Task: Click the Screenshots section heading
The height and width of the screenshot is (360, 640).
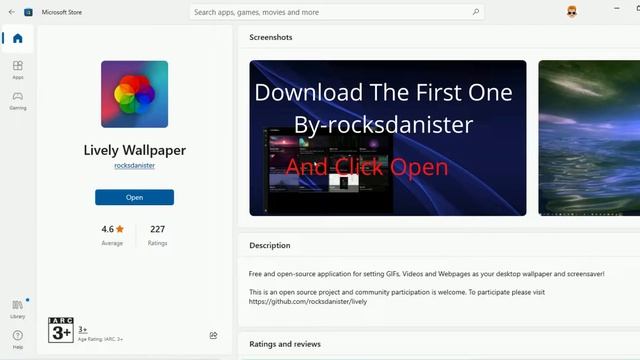Action: 271,37
